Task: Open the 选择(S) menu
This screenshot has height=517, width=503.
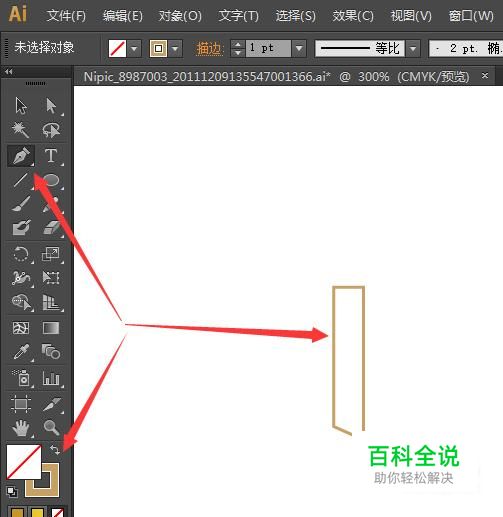Action: point(296,16)
